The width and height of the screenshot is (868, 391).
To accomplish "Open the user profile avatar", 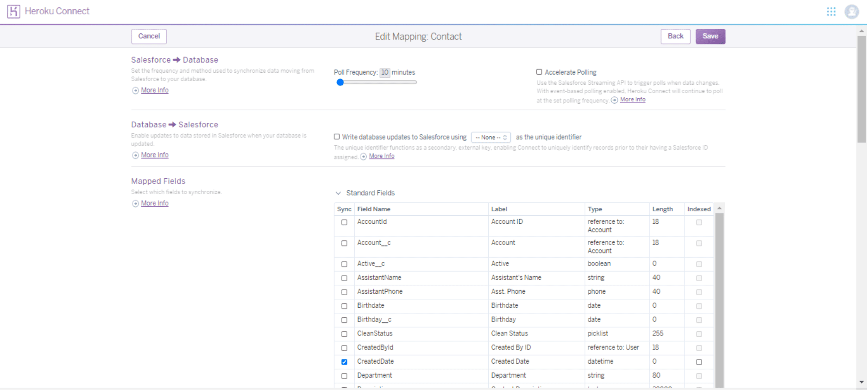I will (852, 12).
